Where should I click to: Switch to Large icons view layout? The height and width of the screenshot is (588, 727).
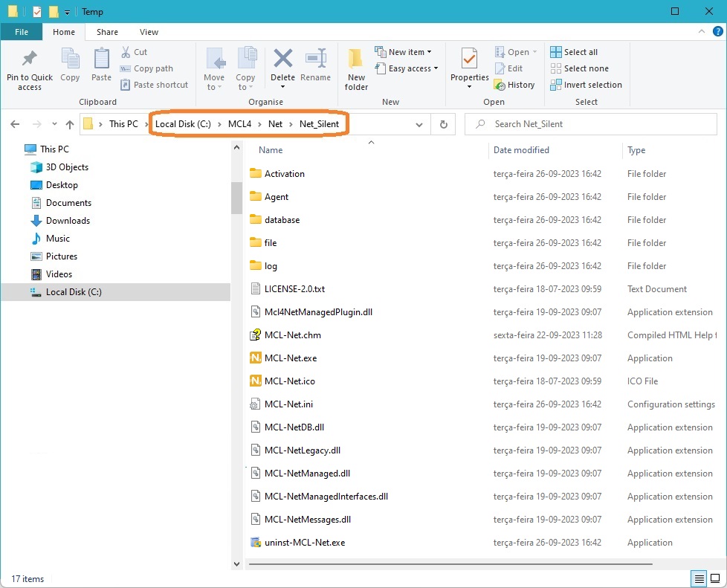click(715, 578)
